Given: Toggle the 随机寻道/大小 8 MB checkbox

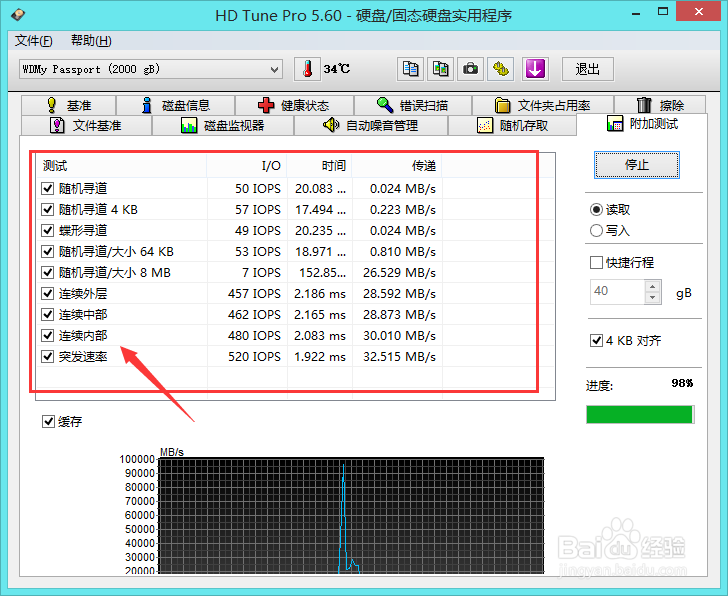Looking at the screenshot, I should pos(47,272).
